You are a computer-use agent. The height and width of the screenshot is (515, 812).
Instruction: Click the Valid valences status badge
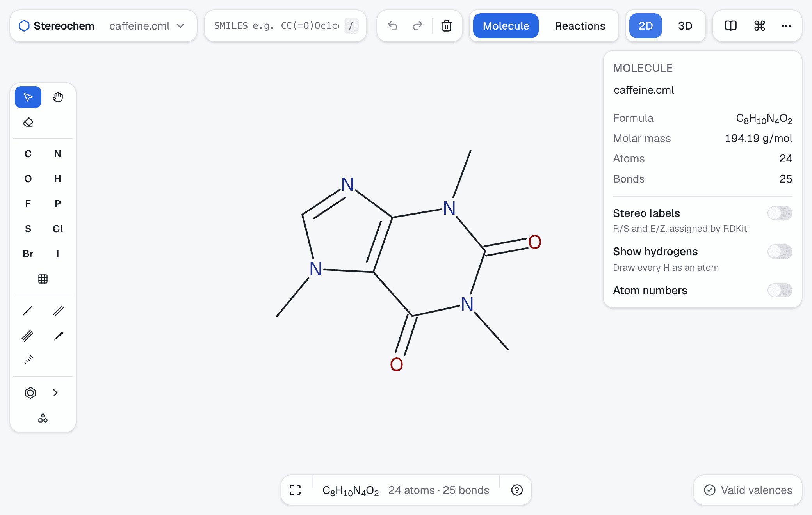point(748,490)
